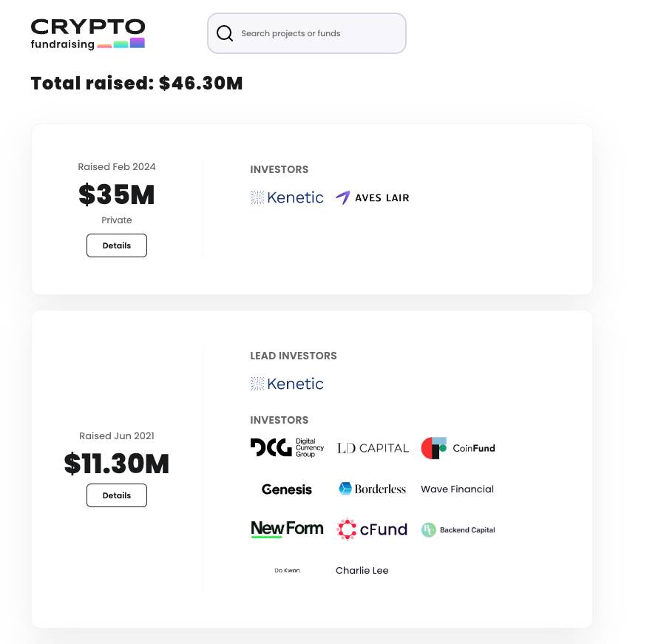The width and height of the screenshot is (647, 644).
Task: Click the Kenetic logo in Feb 2024 round
Action: coord(287,197)
